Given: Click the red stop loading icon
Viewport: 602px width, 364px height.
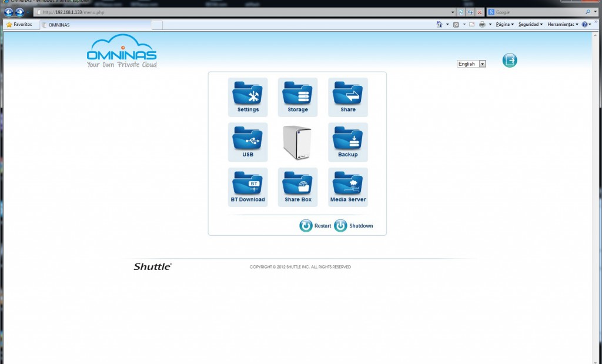Looking at the screenshot, I should point(480,12).
